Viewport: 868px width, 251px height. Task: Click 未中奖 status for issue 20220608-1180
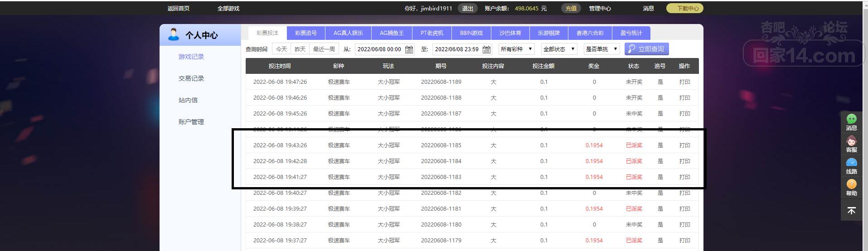tap(634, 225)
